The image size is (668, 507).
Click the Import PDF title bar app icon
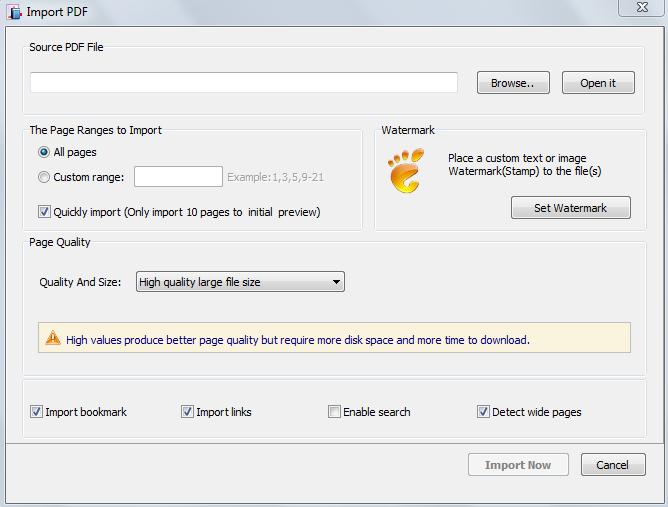click(12, 12)
